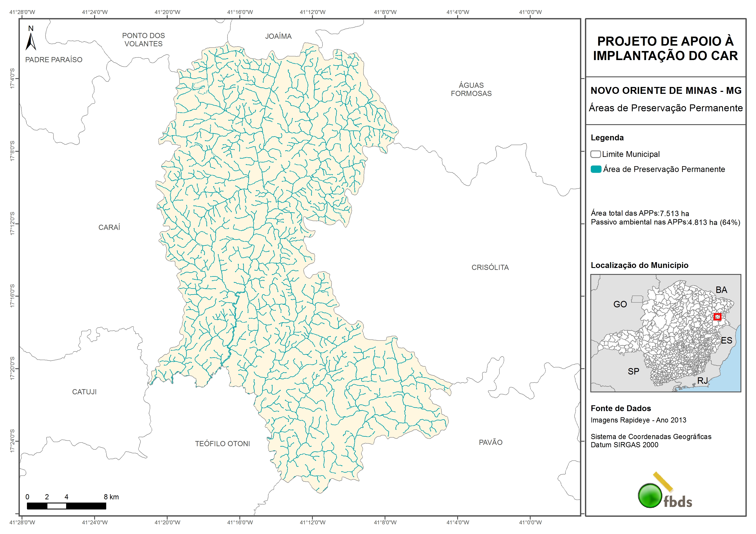The height and width of the screenshot is (534, 756).
Task: Click the Limite Municipal legend symbol
Action: pyautogui.click(x=595, y=154)
